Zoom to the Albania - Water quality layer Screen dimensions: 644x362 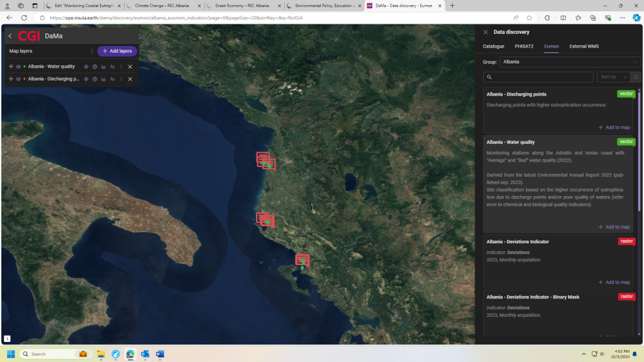point(86,67)
